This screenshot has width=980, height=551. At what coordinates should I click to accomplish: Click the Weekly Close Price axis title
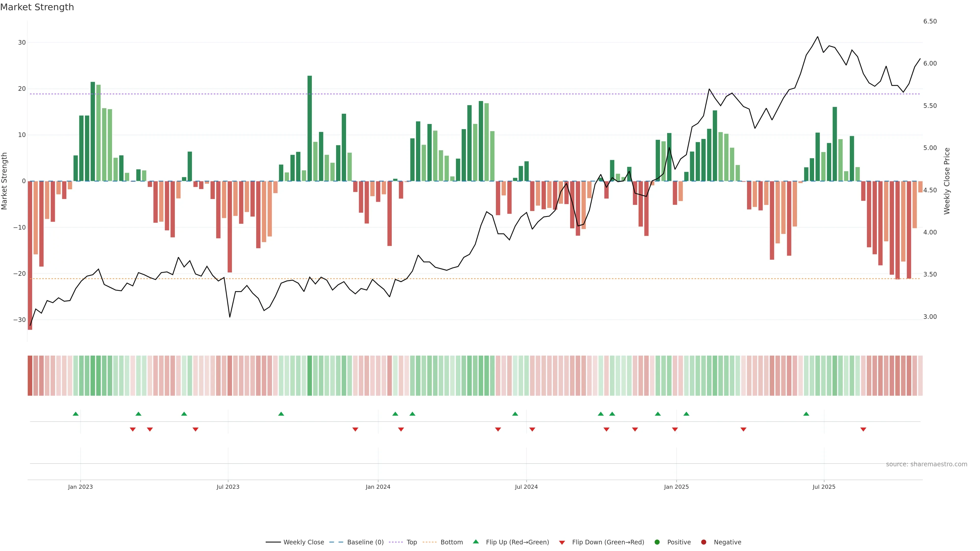(x=947, y=181)
